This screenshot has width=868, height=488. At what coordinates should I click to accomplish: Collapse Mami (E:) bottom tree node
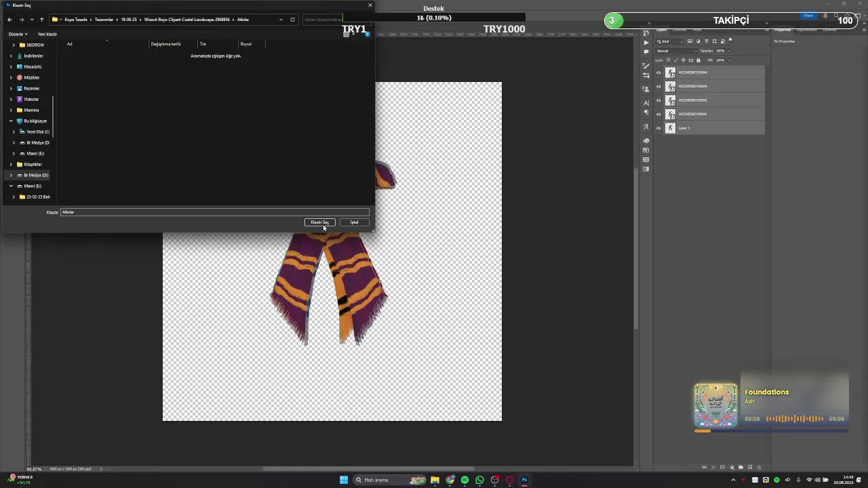pos(11,186)
